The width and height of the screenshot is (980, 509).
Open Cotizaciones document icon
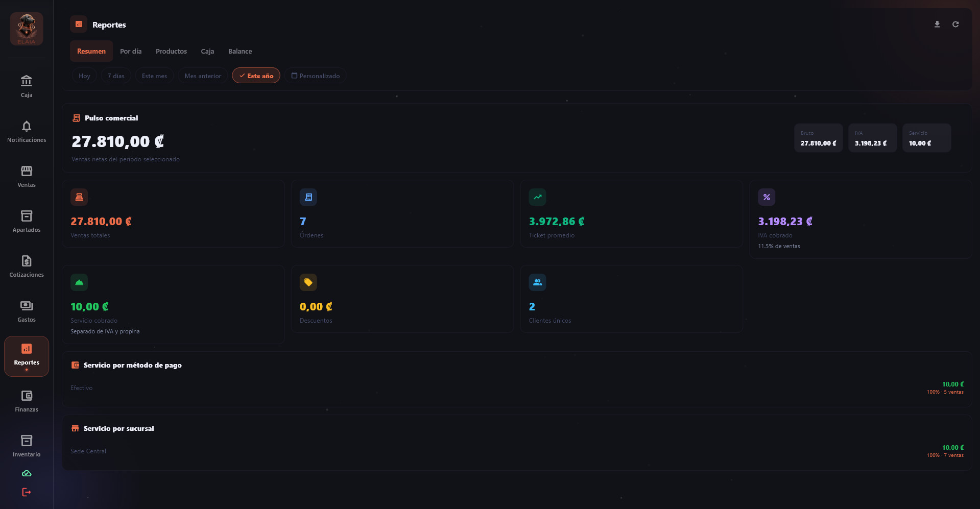(x=27, y=260)
